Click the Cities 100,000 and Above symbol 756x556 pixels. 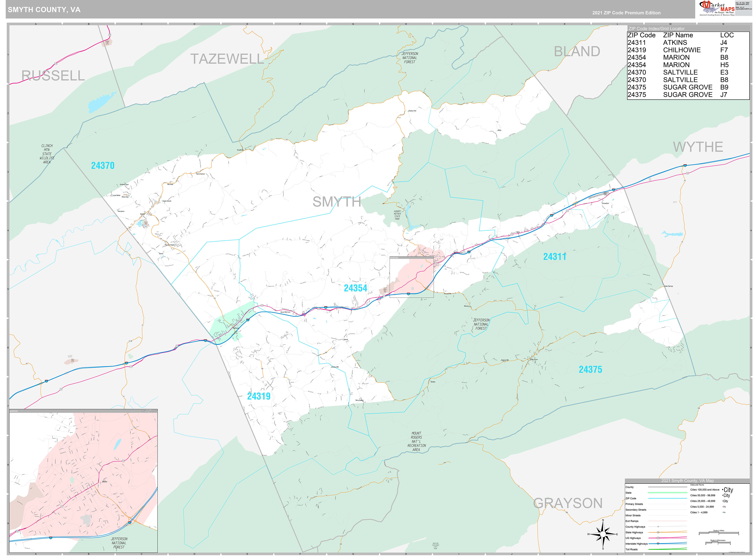pyautogui.click(x=728, y=490)
